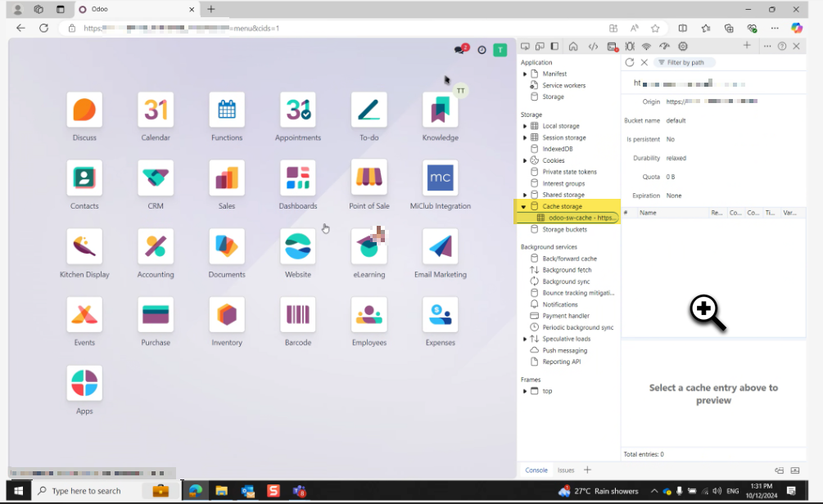Open the Appointments app
This screenshot has width=823, height=504.
297,110
